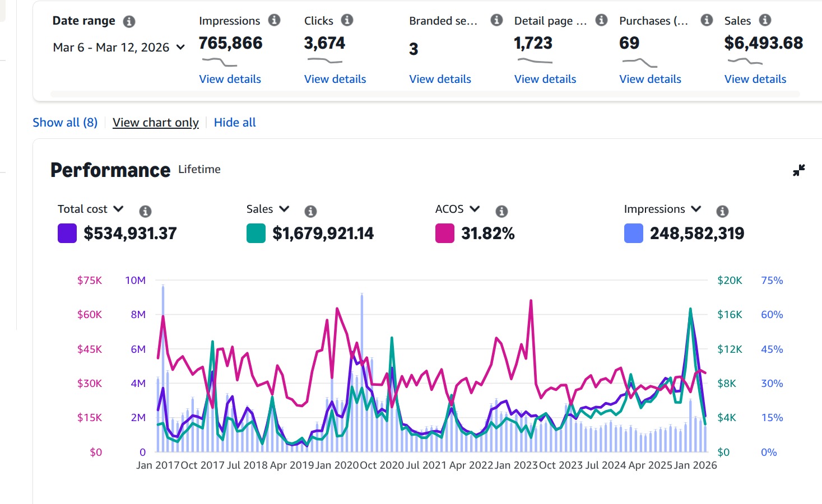Switch to View chart only
822x504 pixels.
(x=156, y=123)
